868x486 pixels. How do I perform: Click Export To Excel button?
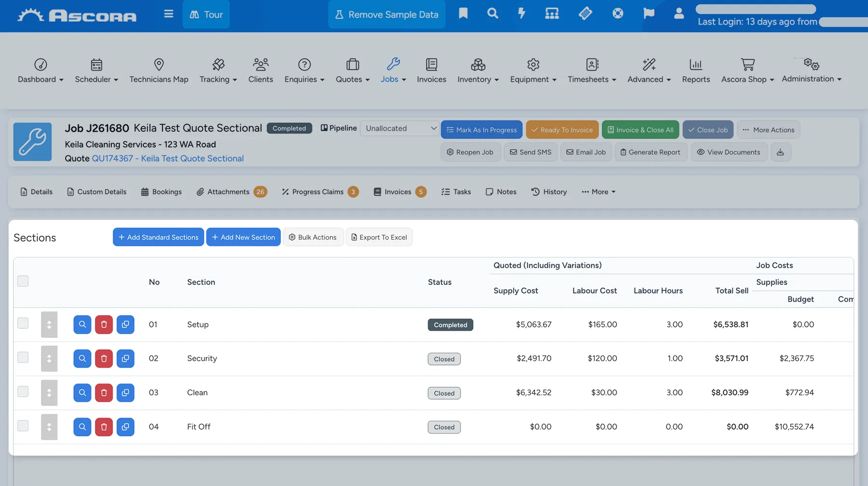(379, 237)
